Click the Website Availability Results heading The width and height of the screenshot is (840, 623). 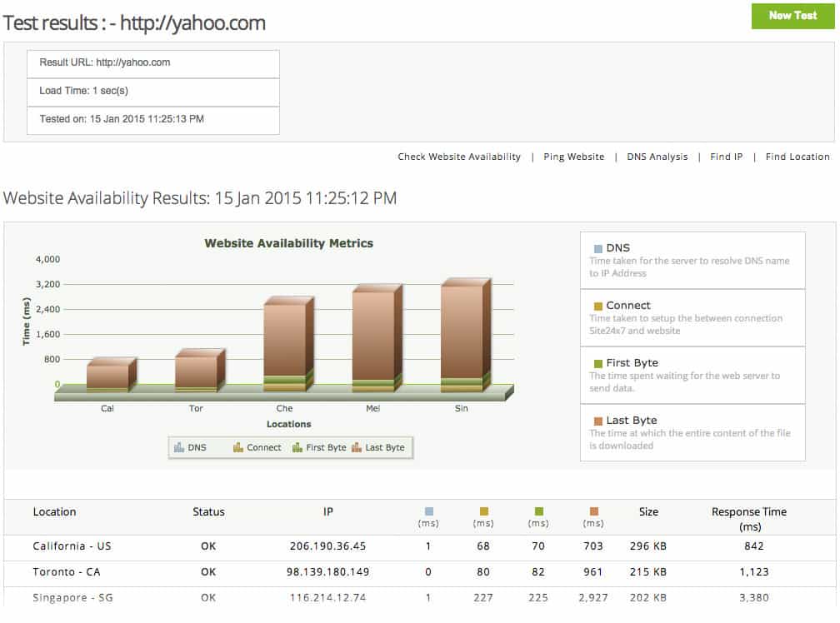[200, 198]
